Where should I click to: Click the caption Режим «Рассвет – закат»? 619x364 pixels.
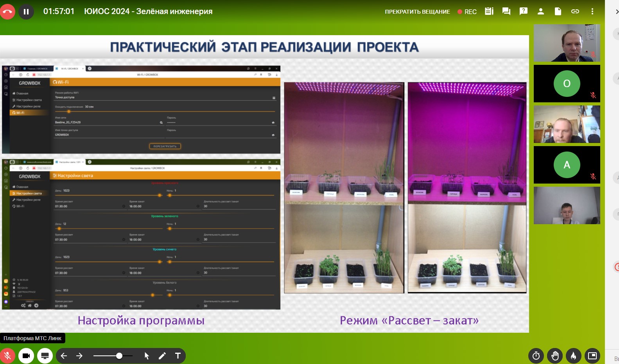tap(409, 321)
